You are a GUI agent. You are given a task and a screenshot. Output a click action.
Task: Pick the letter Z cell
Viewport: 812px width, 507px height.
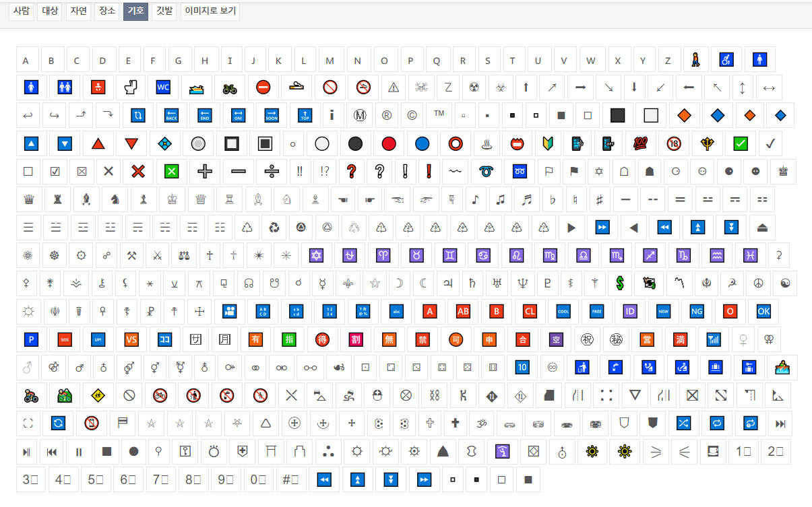[x=668, y=59]
